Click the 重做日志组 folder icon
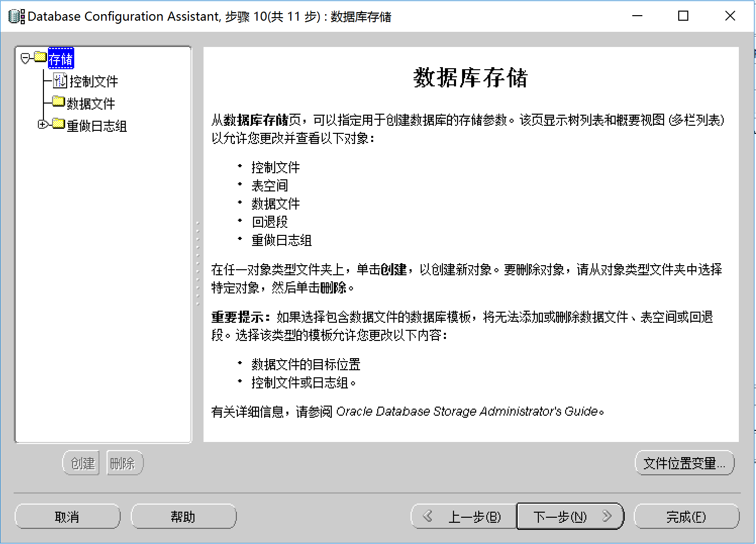 (59, 124)
